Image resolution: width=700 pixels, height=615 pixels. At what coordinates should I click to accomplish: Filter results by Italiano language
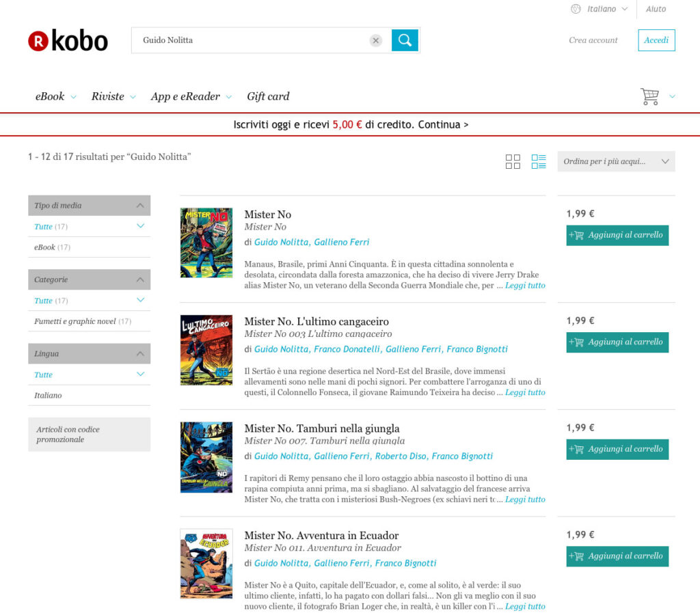pos(48,396)
